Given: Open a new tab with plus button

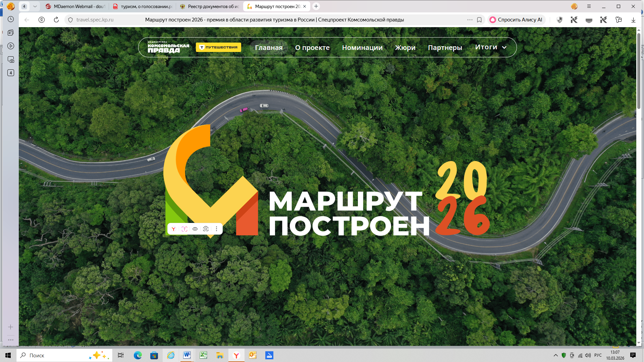Looking at the screenshot, I should pos(316,6).
